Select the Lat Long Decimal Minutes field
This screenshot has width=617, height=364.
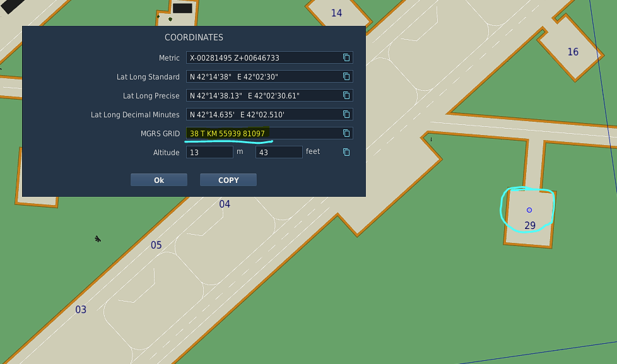pyautogui.click(x=269, y=115)
